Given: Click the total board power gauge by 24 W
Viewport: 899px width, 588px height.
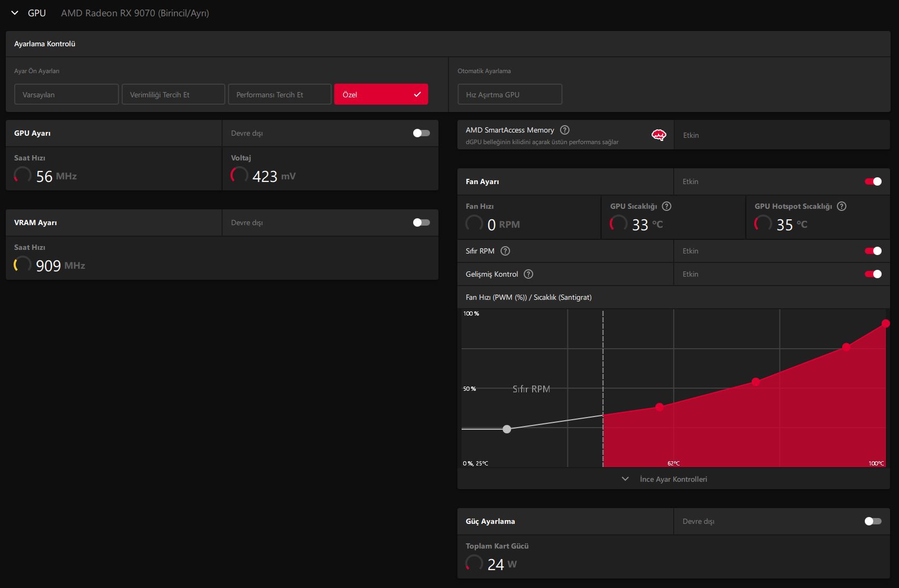Looking at the screenshot, I should 474,563.
